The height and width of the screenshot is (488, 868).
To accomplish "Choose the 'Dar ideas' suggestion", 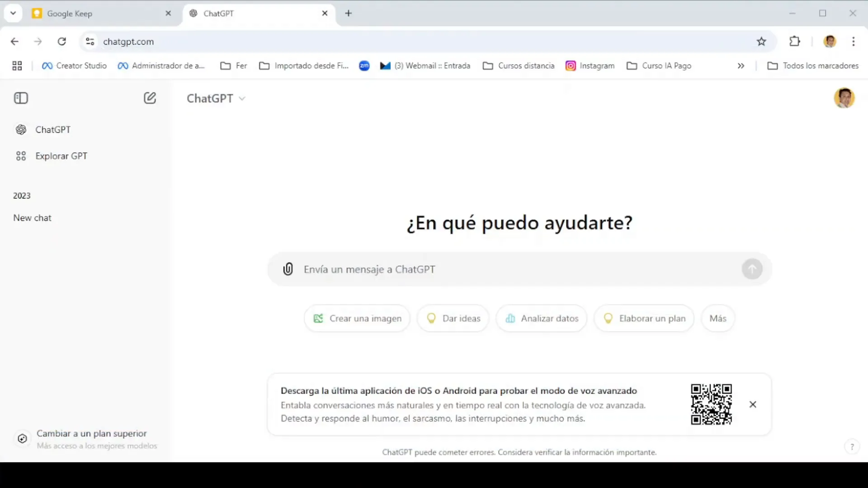I will [453, 319].
